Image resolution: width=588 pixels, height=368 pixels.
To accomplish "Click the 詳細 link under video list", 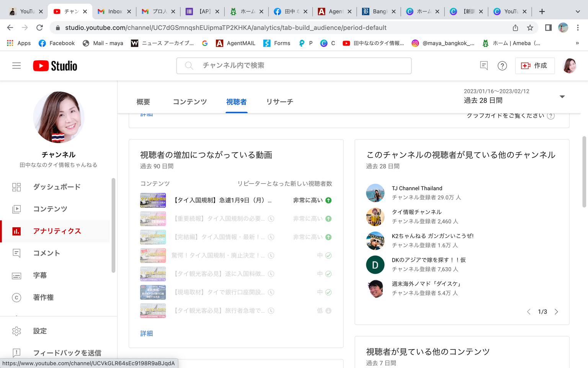I will click(x=146, y=333).
